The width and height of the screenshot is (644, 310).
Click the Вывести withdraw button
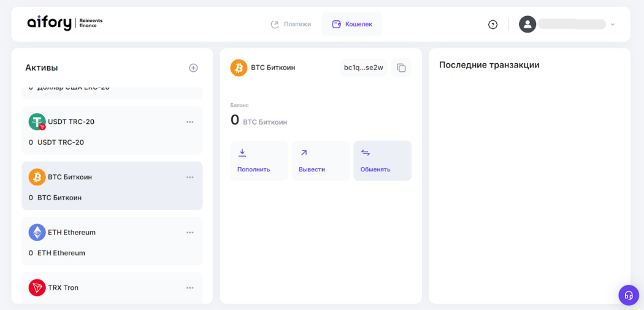point(321,161)
